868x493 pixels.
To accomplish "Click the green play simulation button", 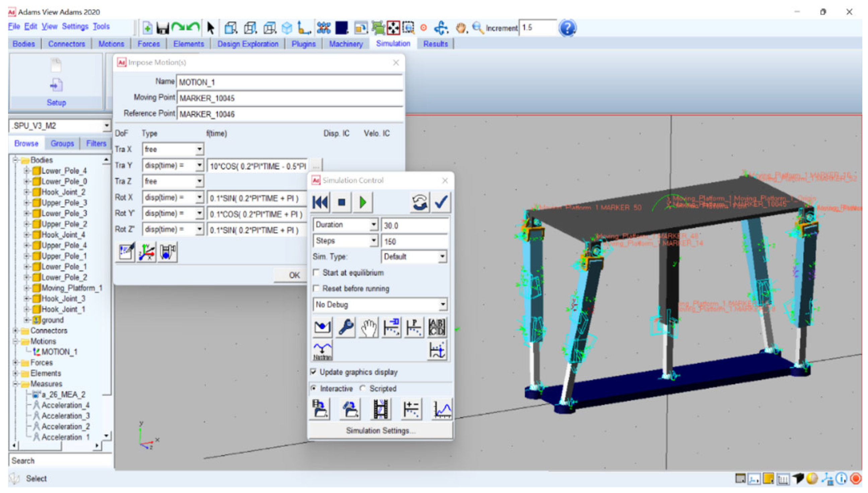I will 363,203.
